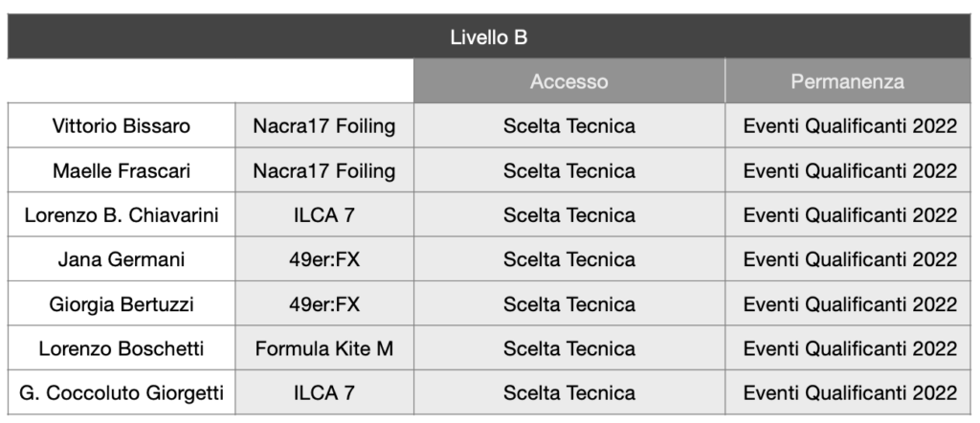Image resolution: width=980 pixels, height=423 pixels.
Task: Select the Maelle Frascari name cell
Action: 122,170
